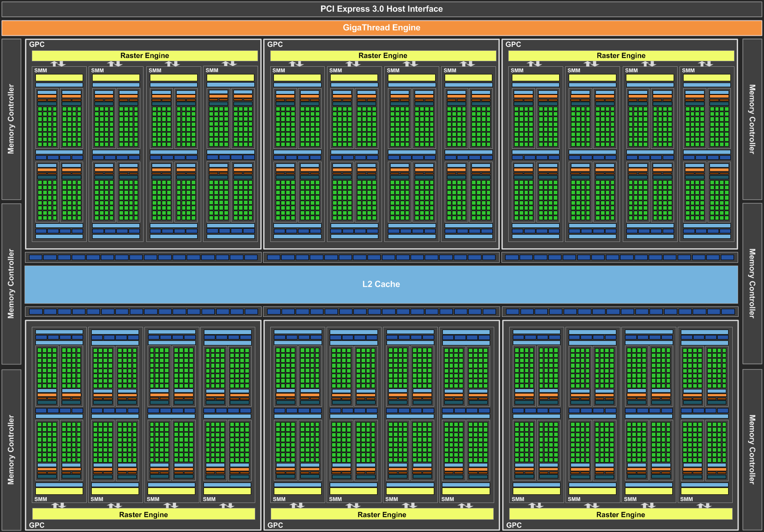The width and height of the screenshot is (764, 532).
Task: Click the middle Memory Controller on left side
Action: pyautogui.click(x=11, y=284)
